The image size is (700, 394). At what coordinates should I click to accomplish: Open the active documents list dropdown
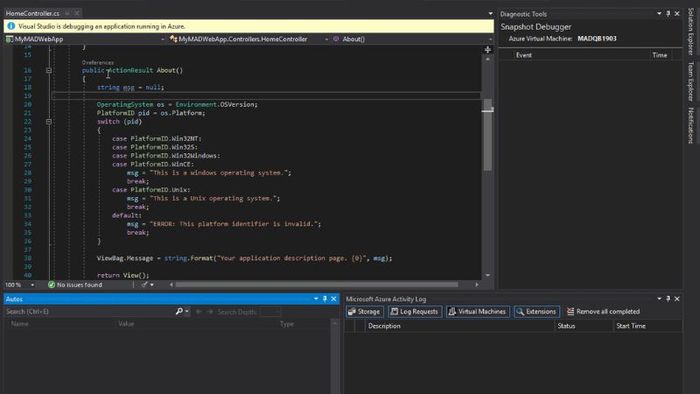coord(490,13)
